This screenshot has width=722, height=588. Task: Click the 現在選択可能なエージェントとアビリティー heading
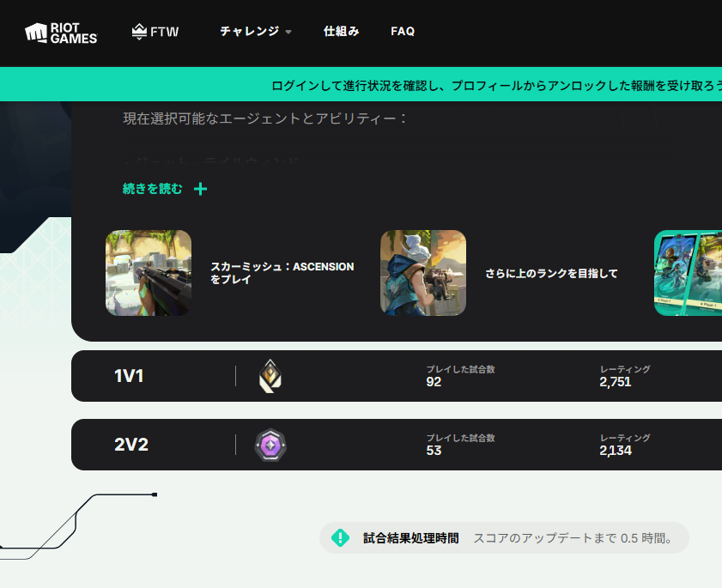pos(264,118)
